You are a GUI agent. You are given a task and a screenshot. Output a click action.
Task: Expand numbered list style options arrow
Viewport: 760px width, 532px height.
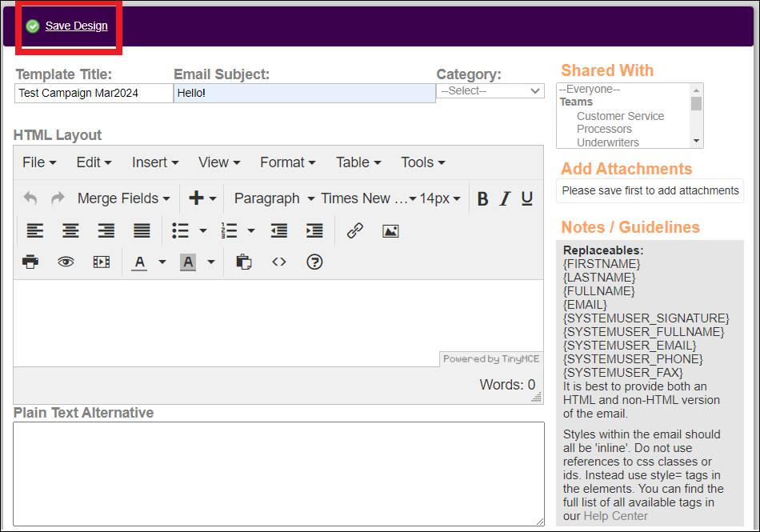[251, 230]
